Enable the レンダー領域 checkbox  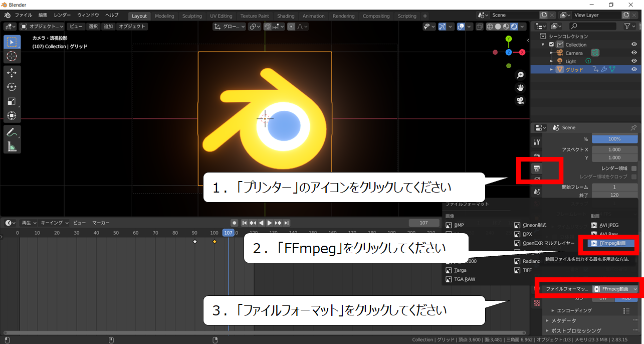click(x=634, y=168)
